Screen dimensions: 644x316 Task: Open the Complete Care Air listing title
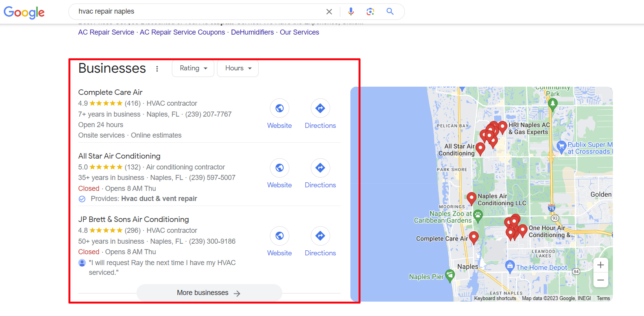pyautogui.click(x=110, y=92)
